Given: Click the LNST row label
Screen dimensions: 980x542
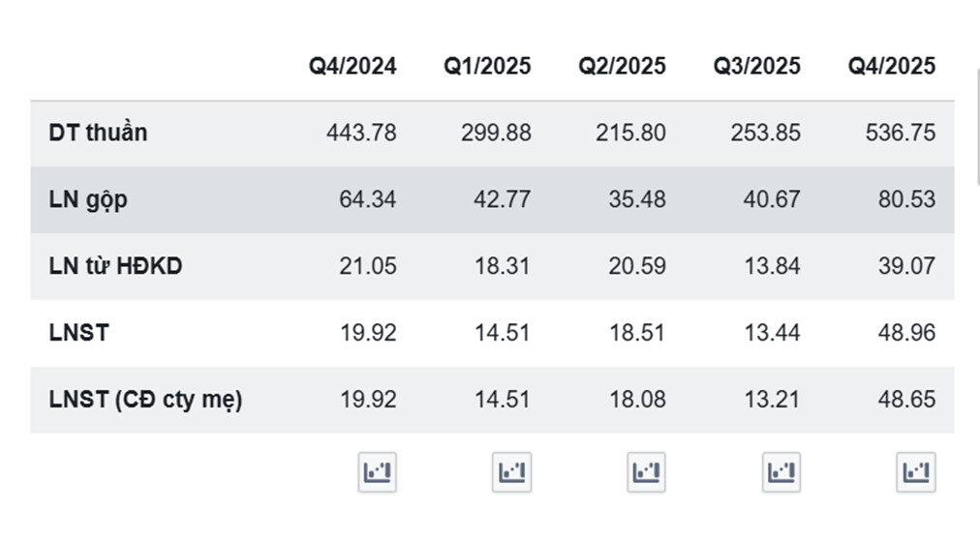Looking at the screenshot, I should pyautogui.click(x=78, y=333).
